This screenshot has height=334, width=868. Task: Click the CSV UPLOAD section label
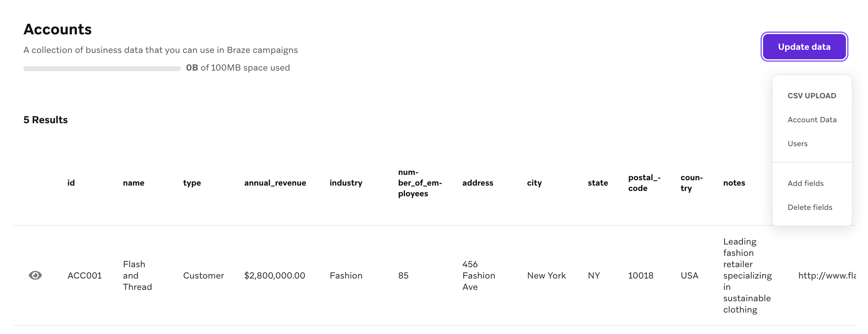(812, 96)
